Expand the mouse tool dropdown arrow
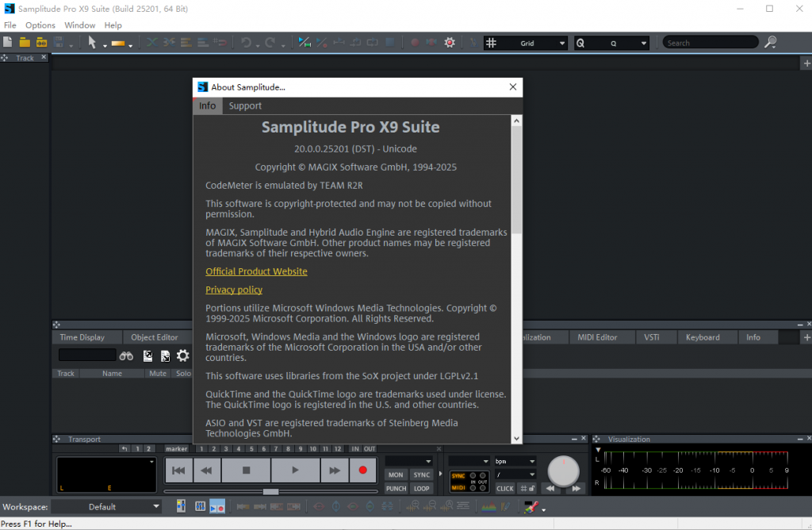The width and height of the screenshot is (812, 530). [105, 46]
